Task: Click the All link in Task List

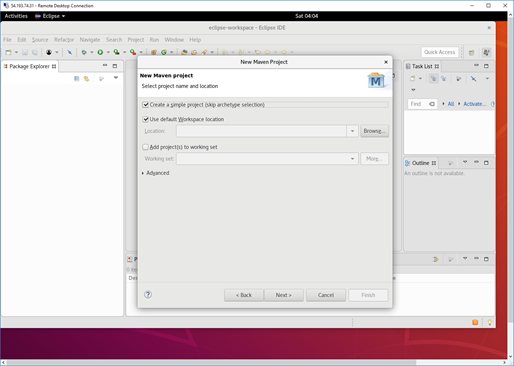Action: click(451, 104)
